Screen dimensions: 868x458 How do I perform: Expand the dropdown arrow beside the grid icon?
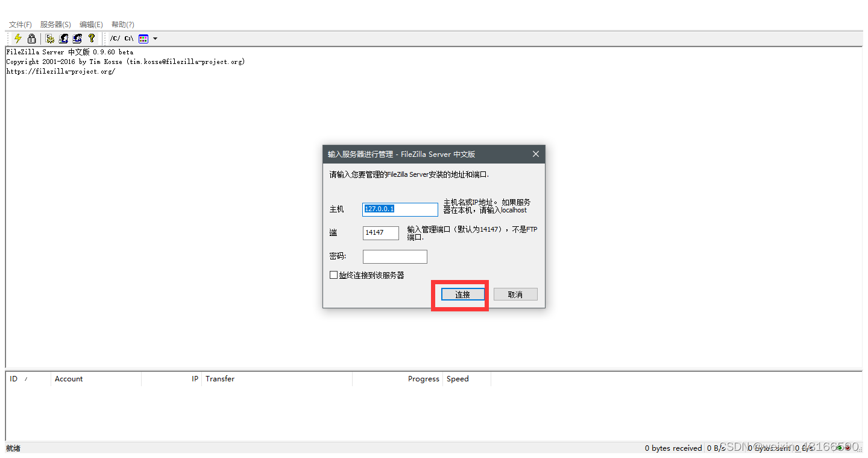tap(155, 39)
